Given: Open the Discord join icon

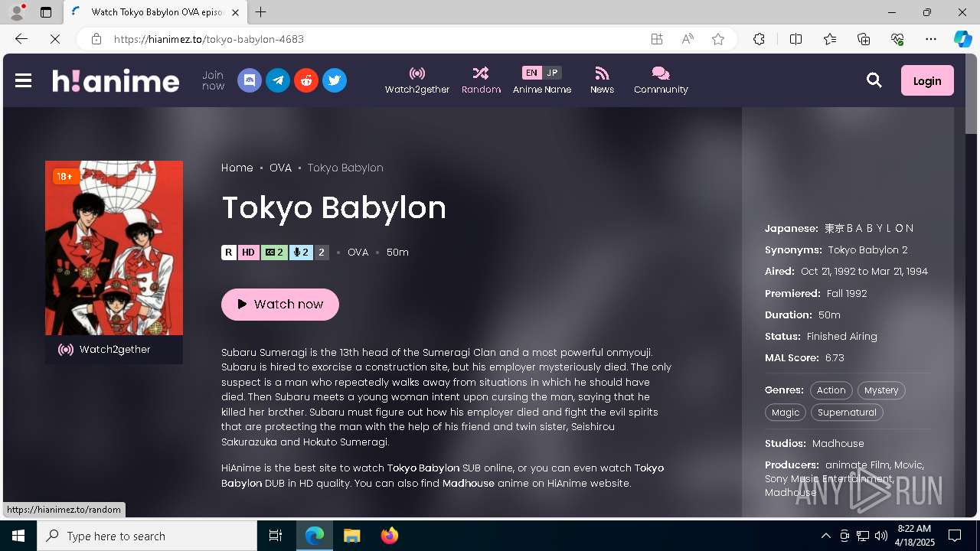Looking at the screenshot, I should pyautogui.click(x=250, y=80).
